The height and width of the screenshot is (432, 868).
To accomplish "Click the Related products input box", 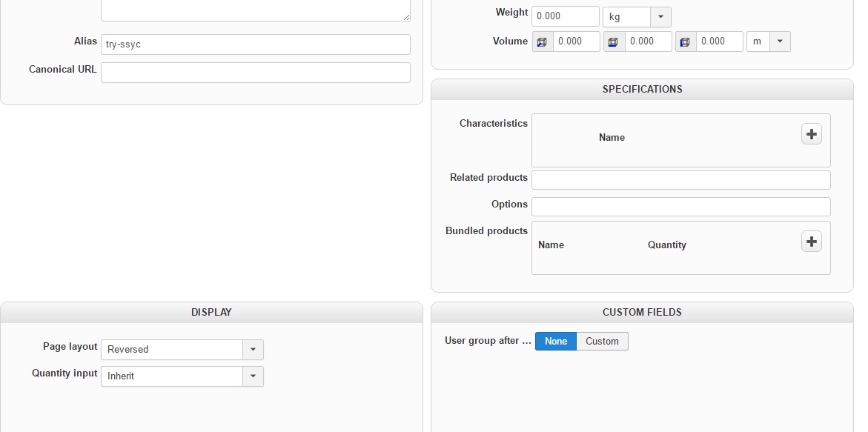I will tap(680, 180).
